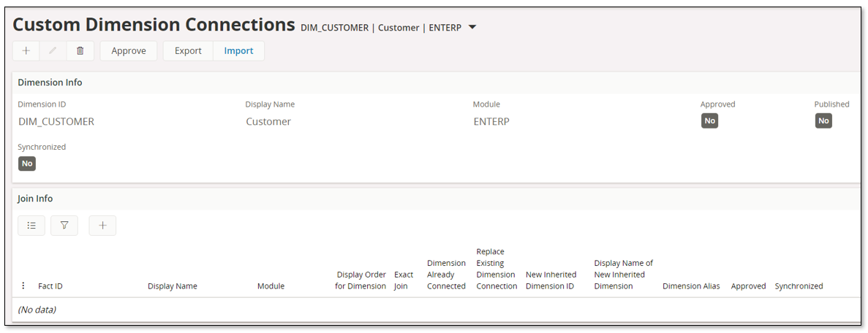Click the Dimension ID value DIM_CUSTOMER

coord(56,122)
